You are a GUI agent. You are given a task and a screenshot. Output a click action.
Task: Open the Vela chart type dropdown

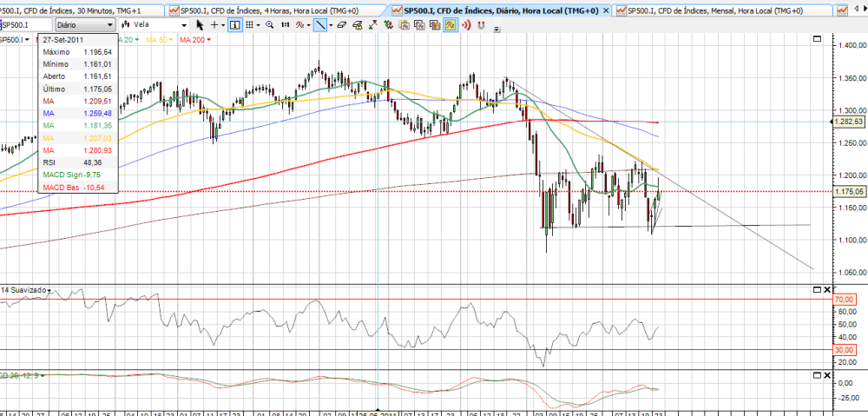[154, 25]
